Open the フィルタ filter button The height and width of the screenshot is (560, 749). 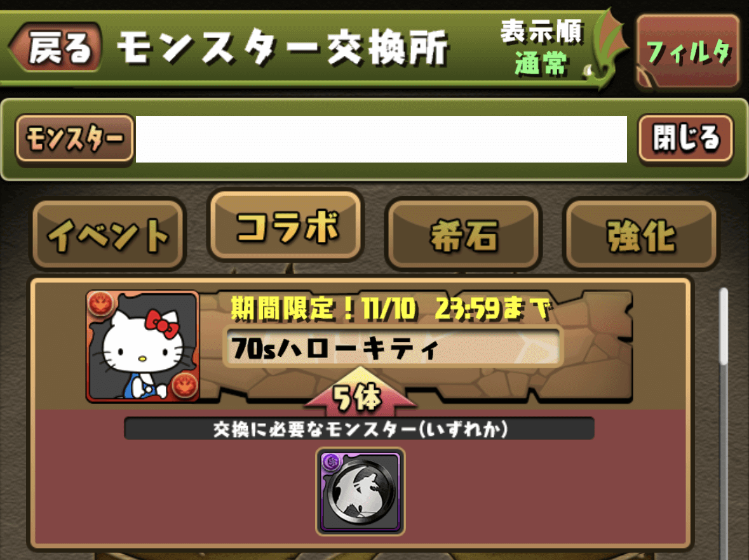pyautogui.click(x=688, y=51)
